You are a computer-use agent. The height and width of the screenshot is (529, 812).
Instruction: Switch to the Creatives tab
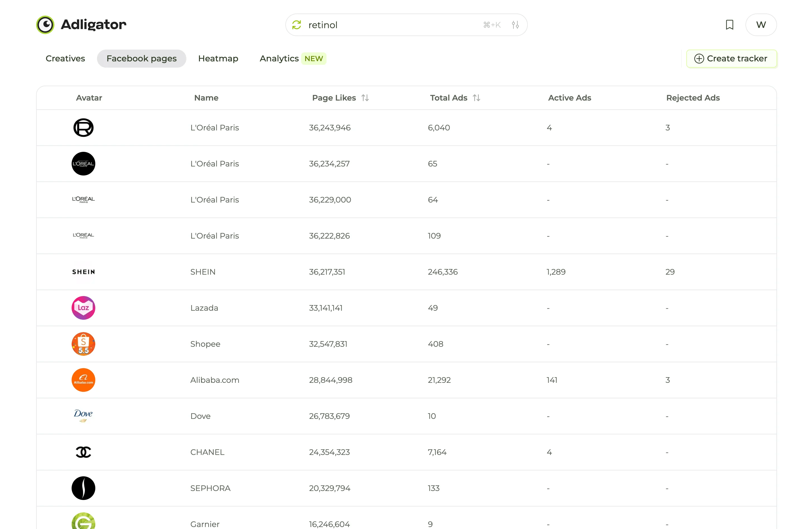(65, 59)
